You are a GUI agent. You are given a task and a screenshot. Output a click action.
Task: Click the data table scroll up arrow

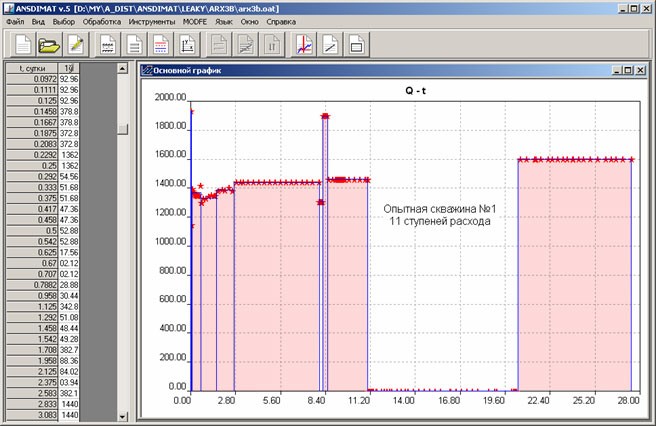pyautogui.click(x=122, y=68)
